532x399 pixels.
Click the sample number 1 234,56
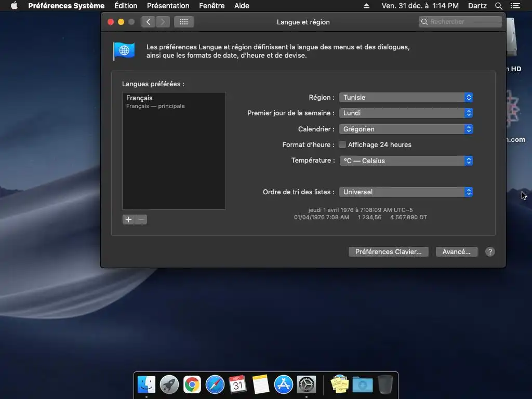369,217
